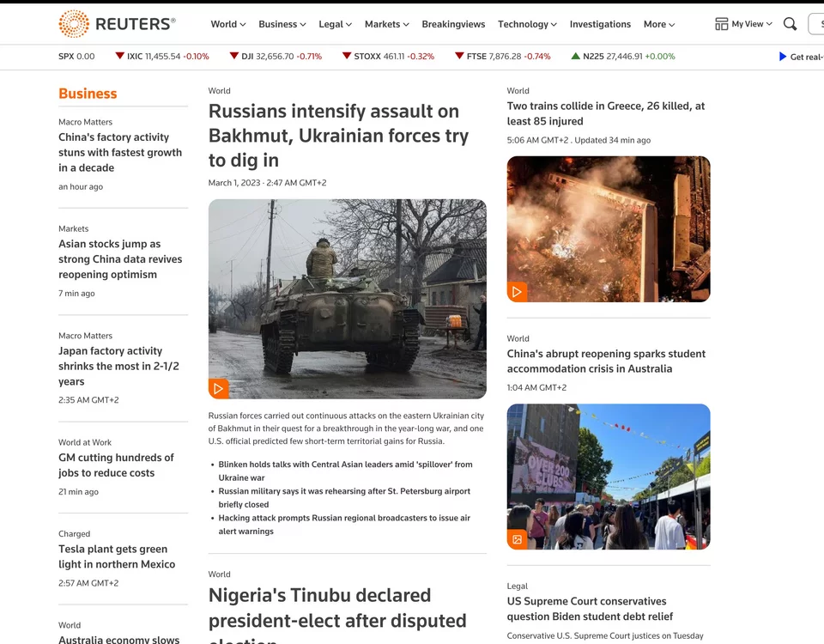This screenshot has width=824, height=644.
Task: Open Asian stocks jump article
Action: tap(120, 259)
